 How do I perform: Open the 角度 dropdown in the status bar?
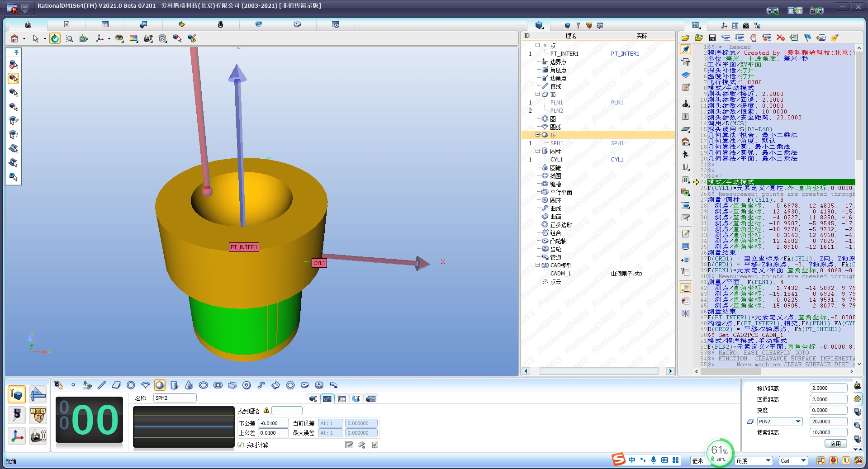tap(768, 461)
